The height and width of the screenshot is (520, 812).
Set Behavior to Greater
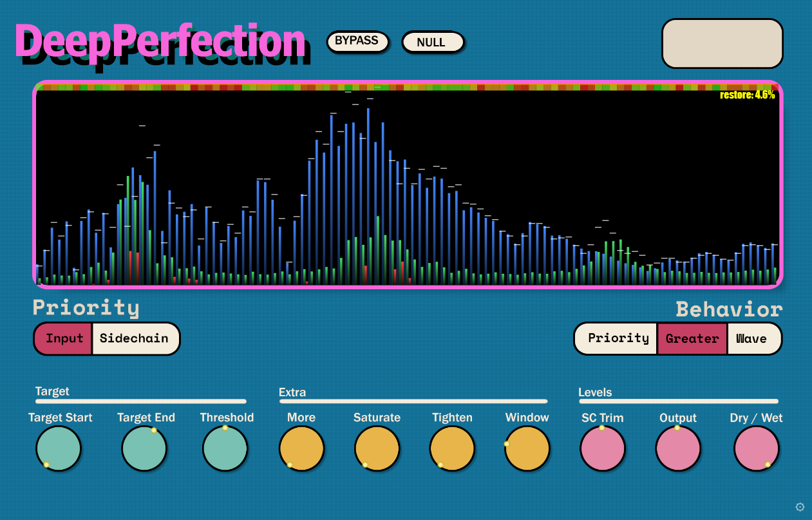692,338
